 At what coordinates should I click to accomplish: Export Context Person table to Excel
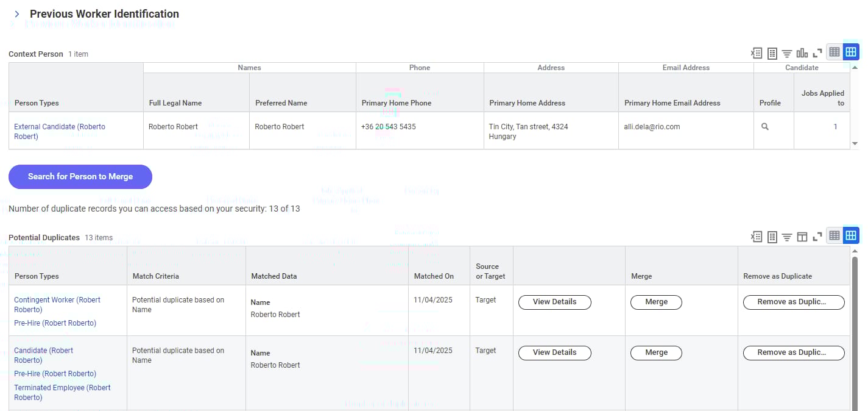click(757, 53)
